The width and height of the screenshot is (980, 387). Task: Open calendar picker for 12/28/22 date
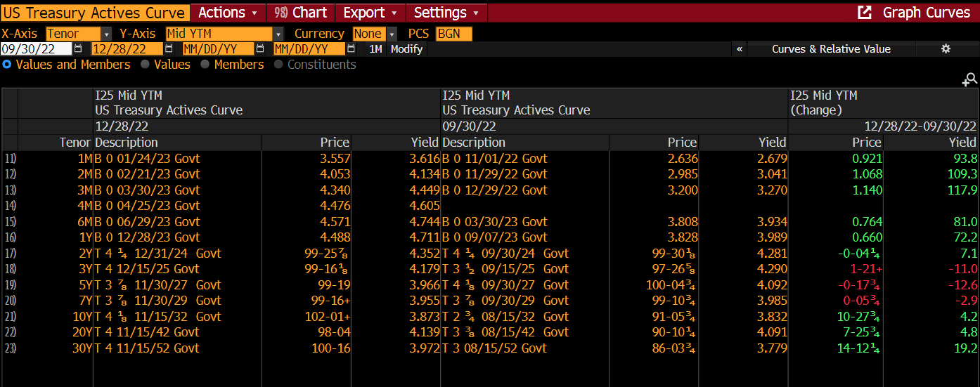tap(169, 49)
